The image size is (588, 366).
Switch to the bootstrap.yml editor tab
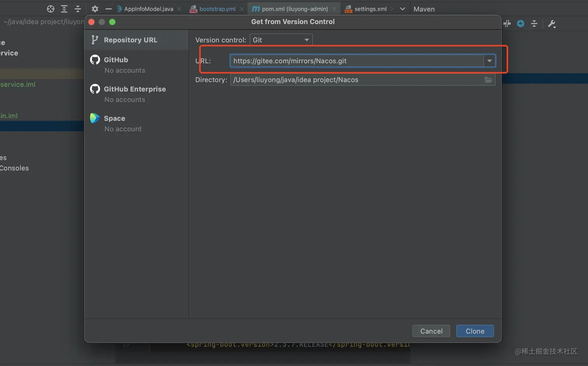tap(217, 9)
